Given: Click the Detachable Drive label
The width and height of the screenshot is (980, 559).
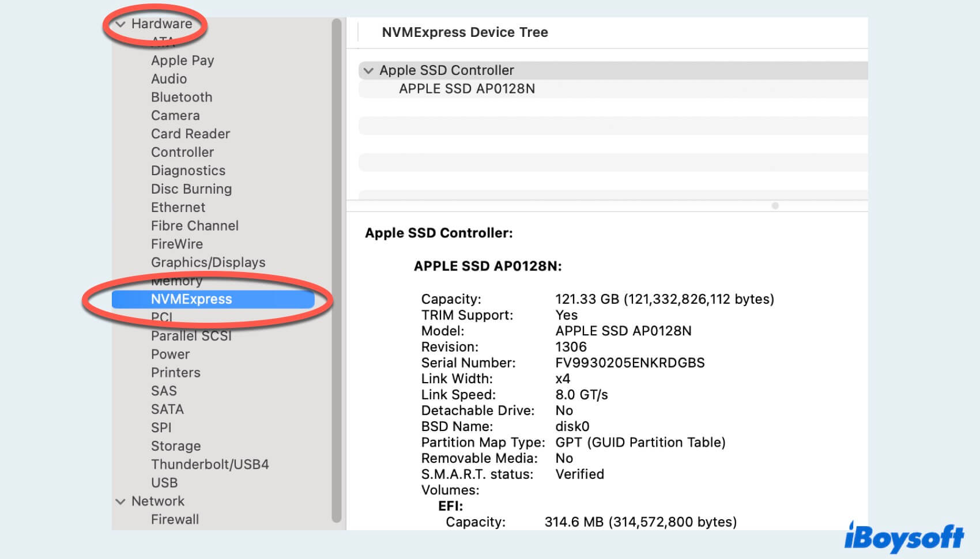Looking at the screenshot, I should point(478,411).
